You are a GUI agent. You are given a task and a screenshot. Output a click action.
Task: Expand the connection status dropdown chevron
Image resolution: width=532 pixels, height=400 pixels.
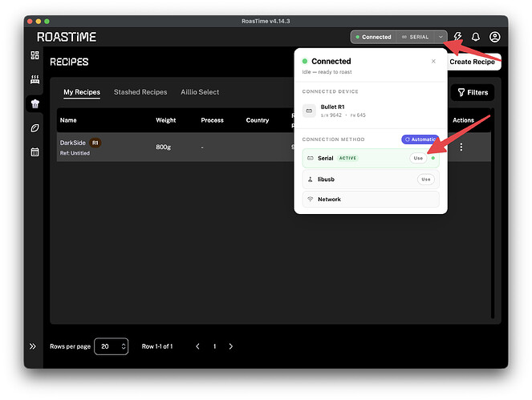pyautogui.click(x=441, y=37)
